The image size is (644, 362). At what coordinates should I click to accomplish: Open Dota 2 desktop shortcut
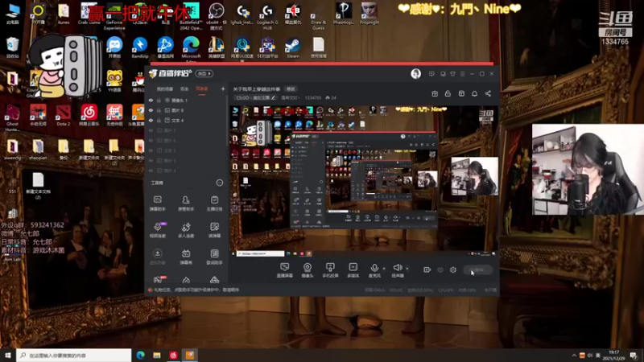click(64, 115)
